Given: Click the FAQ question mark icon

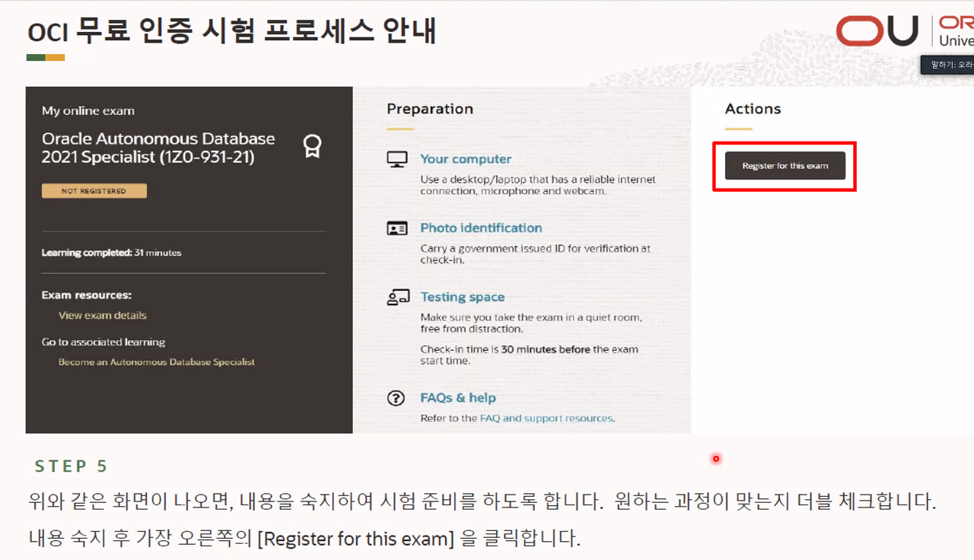Looking at the screenshot, I should [x=396, y=398].
